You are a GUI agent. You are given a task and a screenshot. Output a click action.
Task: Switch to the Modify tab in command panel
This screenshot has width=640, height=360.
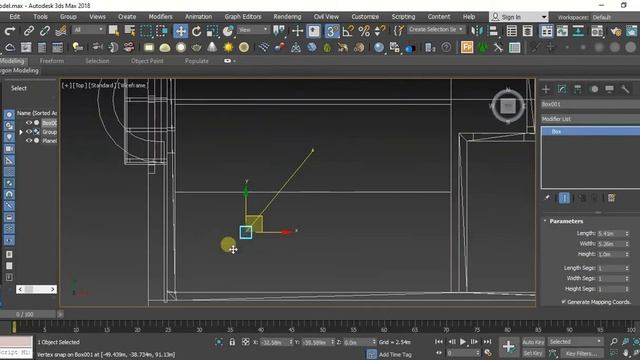pos(562,89)
